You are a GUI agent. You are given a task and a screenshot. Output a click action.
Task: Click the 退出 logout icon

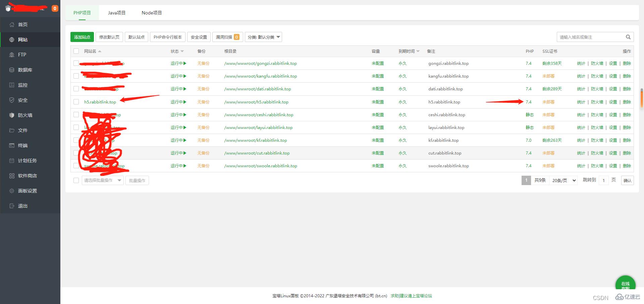pos(12,206)
